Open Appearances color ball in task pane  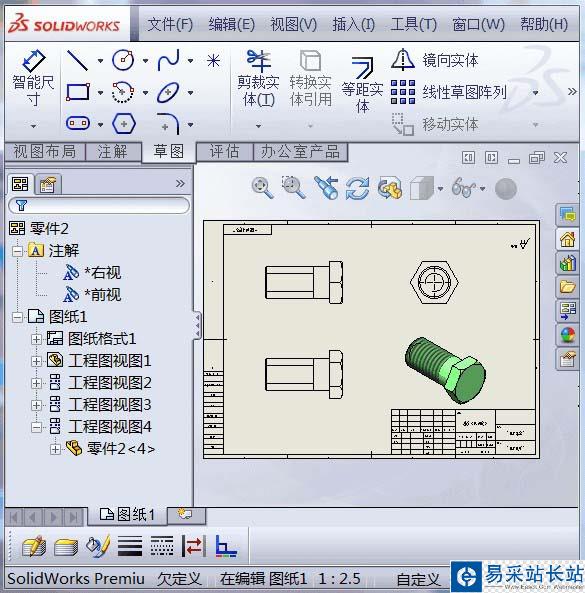567,335
